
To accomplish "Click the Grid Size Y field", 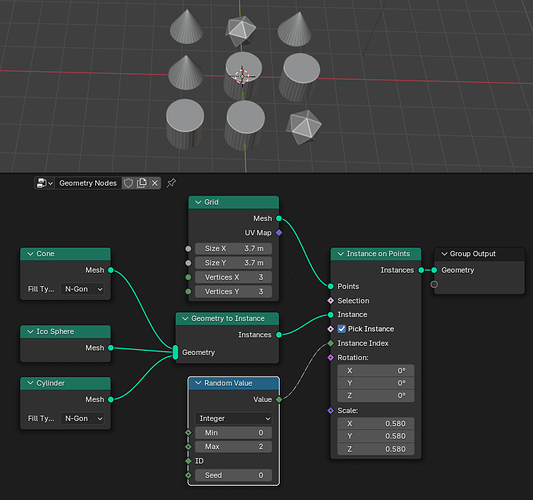I will pos(234,263).
